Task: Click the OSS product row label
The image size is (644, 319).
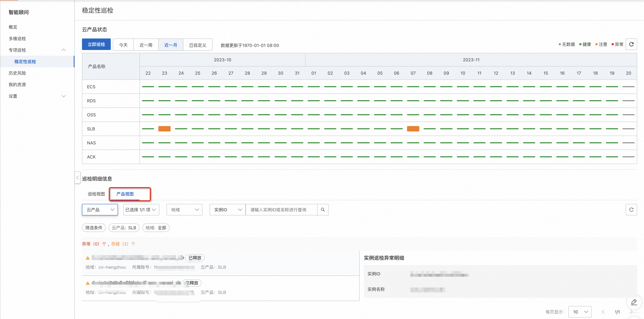Action: [92, 115]
